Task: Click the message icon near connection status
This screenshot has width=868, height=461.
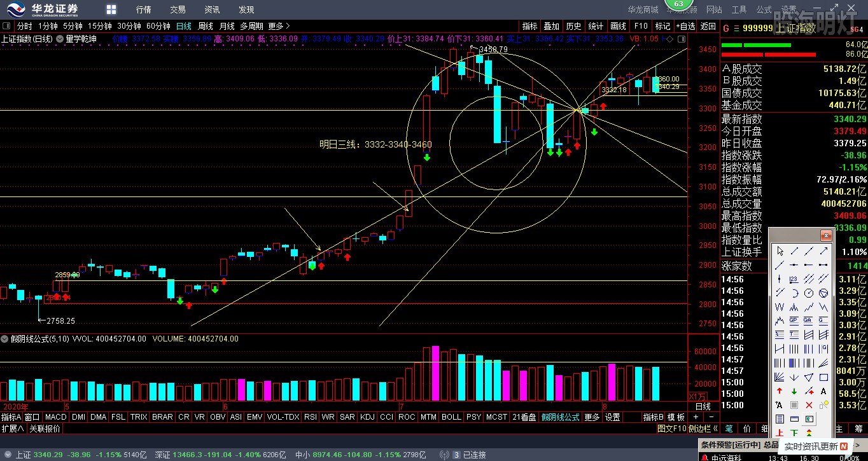Action: [455, 455]
